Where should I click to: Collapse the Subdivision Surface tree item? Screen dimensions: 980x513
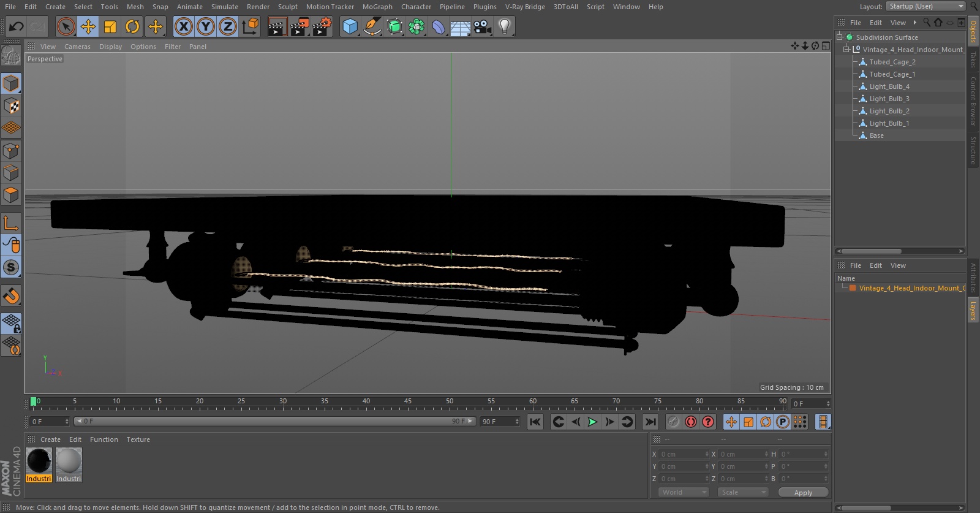click(840, 37)
